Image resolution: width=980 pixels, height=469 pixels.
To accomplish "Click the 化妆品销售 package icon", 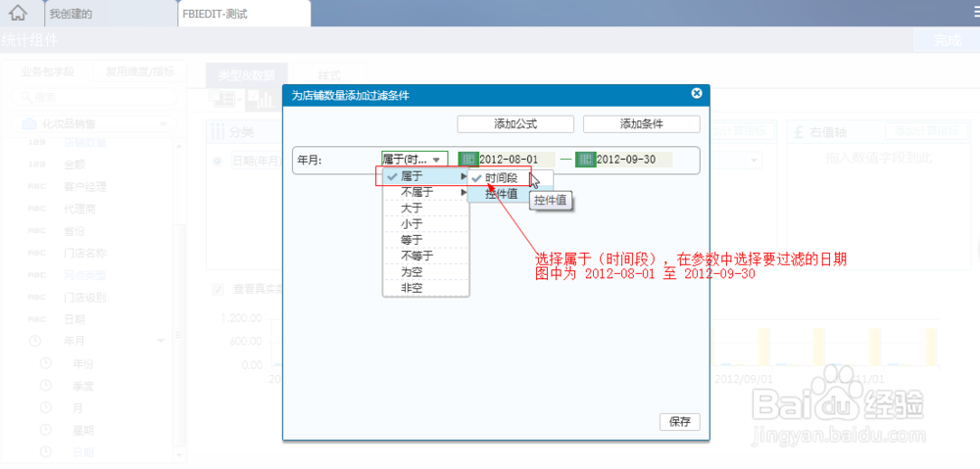I will pyautogui.click(x=29, y=123).
